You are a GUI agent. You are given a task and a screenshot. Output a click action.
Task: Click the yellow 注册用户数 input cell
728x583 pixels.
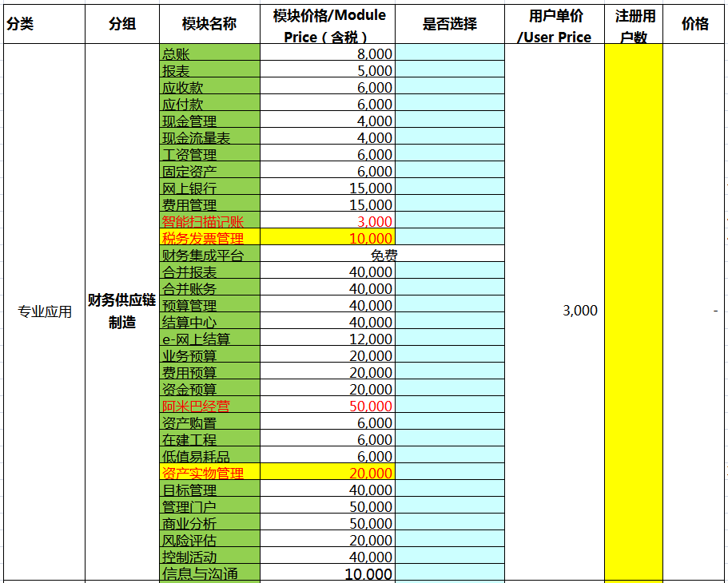click(x=634, y=311)
